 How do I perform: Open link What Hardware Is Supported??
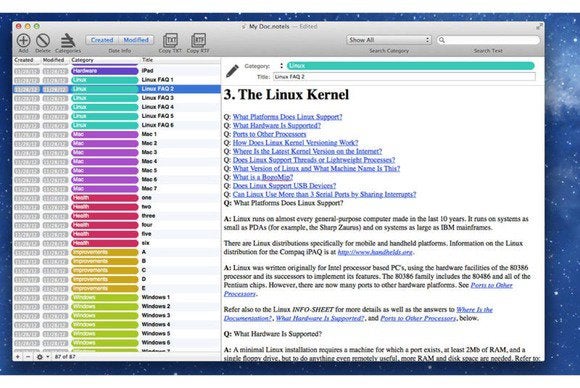coord(277,125)
